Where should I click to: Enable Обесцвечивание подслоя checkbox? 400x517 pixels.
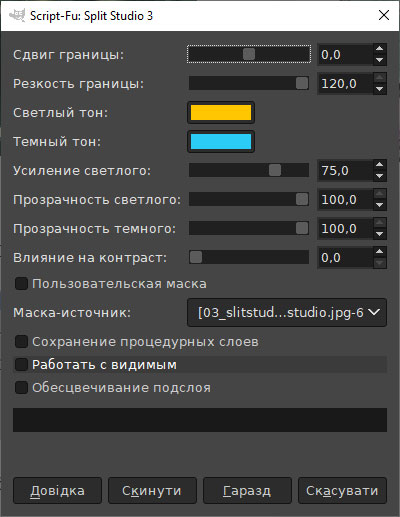[x=21, y=388]
